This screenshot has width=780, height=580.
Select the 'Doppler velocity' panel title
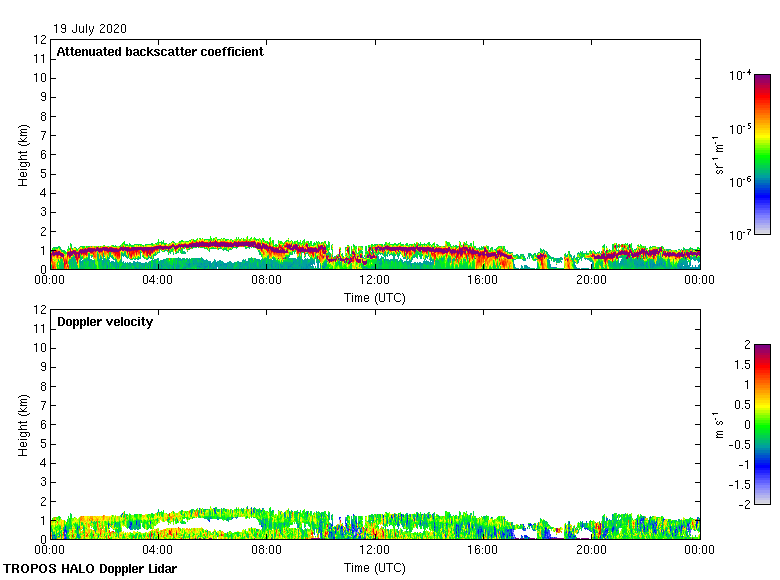(x=105, y=322)
